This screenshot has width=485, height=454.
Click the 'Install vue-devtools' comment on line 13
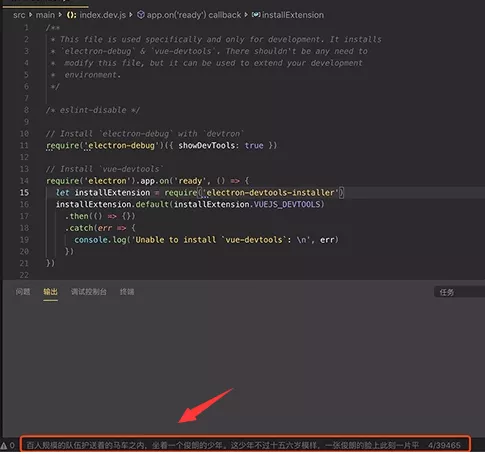[105, 169]
